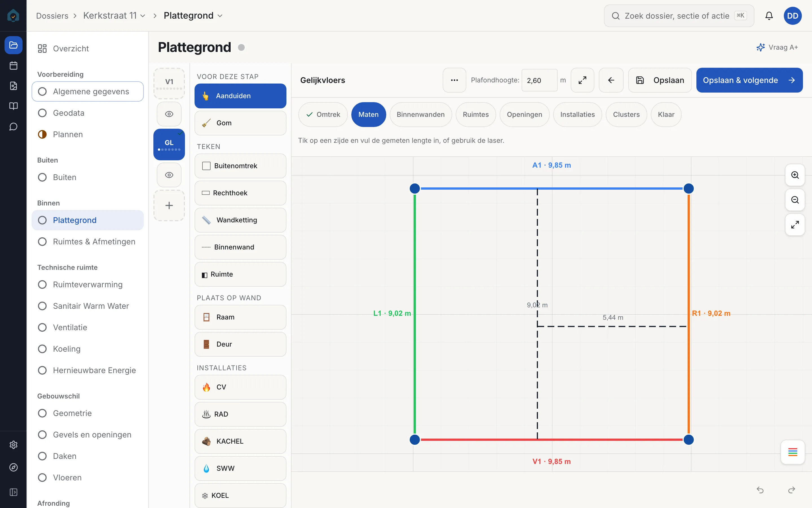The height and width of the screenshot is (508, 812).
Task: Select the Daken step radio
Action: [x=42, y=456]
